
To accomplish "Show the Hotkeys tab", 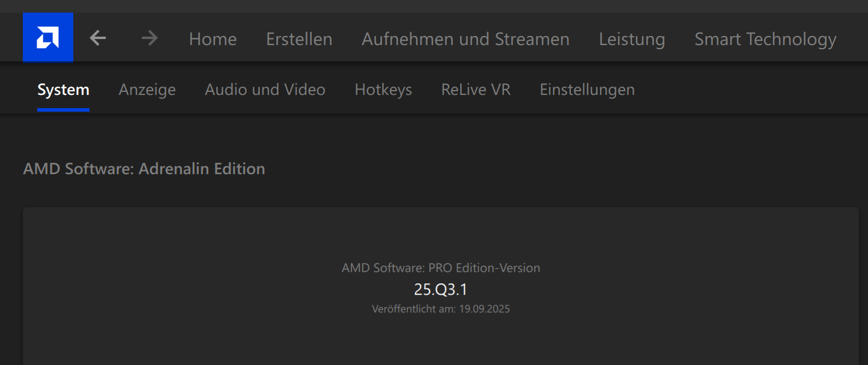I will (383, 90).
